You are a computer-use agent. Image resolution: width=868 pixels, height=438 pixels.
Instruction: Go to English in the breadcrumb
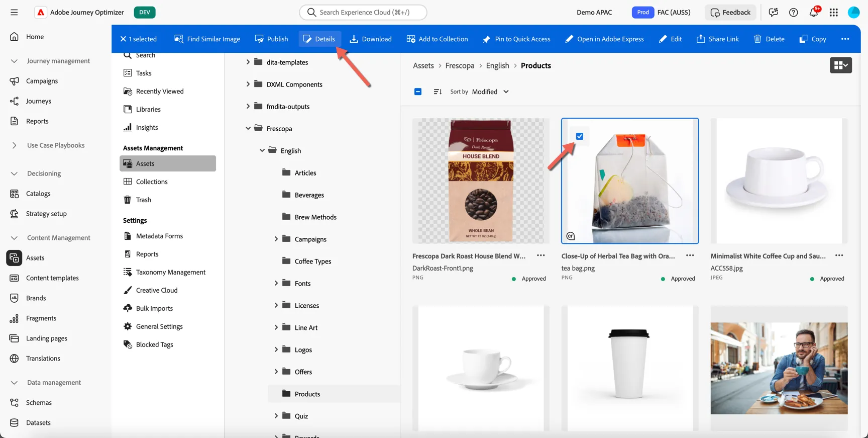(497, 65)
